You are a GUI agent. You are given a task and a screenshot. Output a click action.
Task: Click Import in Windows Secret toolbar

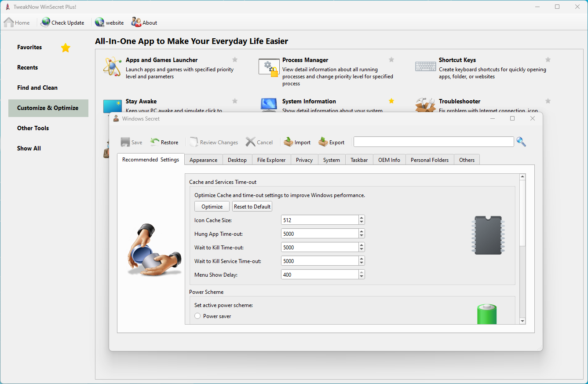click(x=297, y=142)
